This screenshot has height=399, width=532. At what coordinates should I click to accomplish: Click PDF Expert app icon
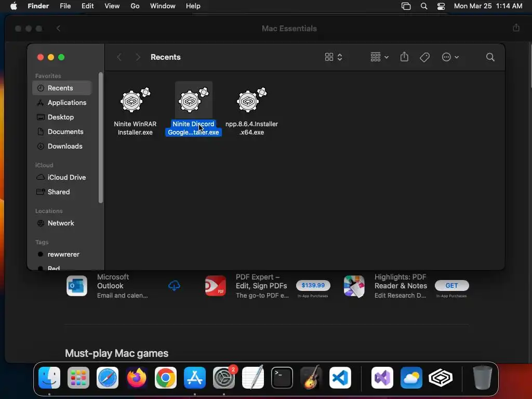tap(216, 286)
